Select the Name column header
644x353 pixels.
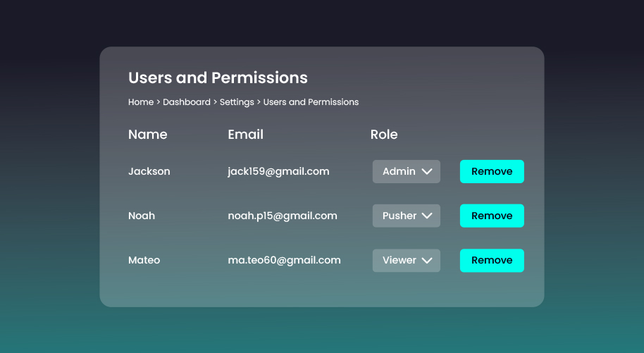point(148,135)
